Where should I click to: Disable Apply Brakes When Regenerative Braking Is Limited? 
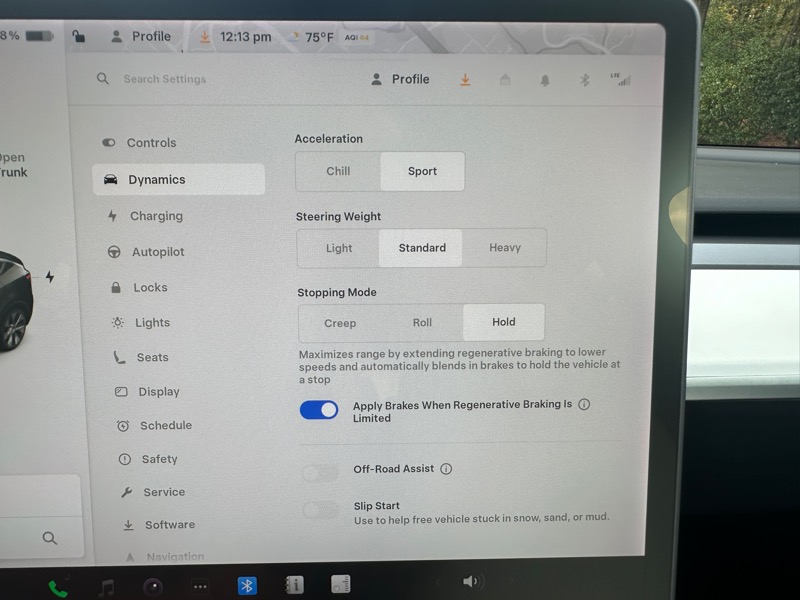click(319, 410)
